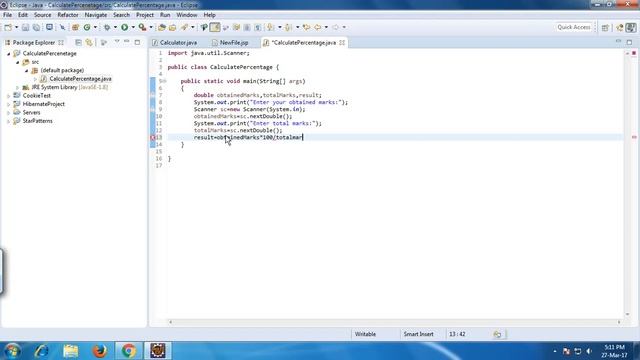The width and height of the screenshot is (640, 360).
Task: Click the New Java Class icon
Action: coord(87,27)
